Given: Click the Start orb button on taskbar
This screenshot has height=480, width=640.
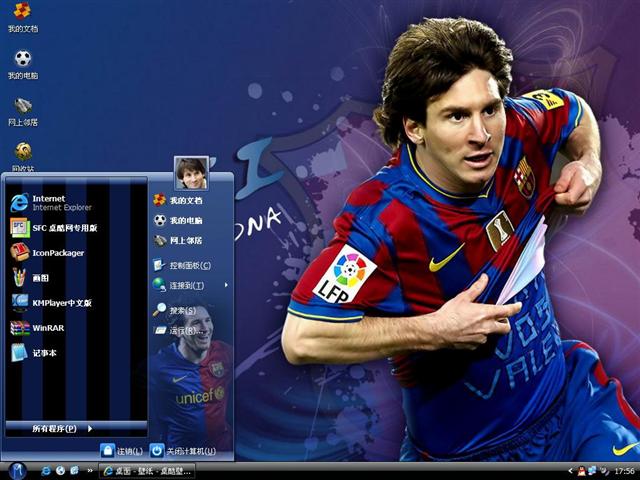Looking at the screenshot, I should point(17,471).
